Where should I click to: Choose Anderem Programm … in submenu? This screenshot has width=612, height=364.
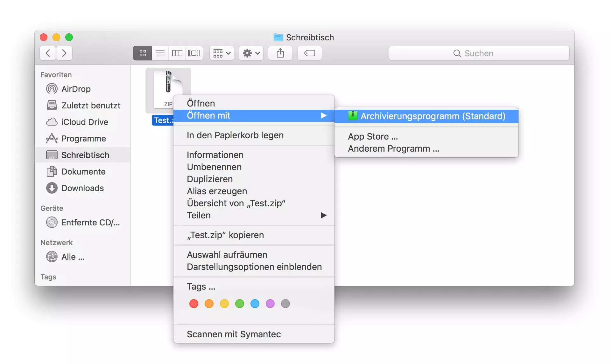426,148
